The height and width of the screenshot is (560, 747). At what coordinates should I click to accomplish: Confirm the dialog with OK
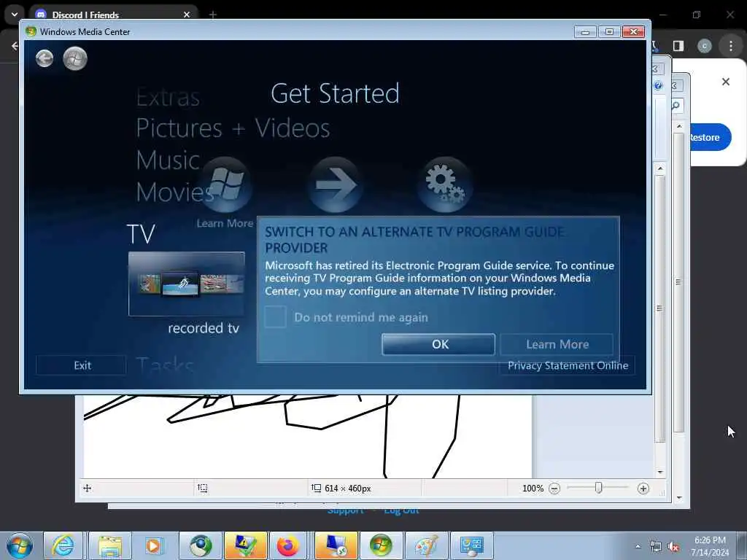438,344
